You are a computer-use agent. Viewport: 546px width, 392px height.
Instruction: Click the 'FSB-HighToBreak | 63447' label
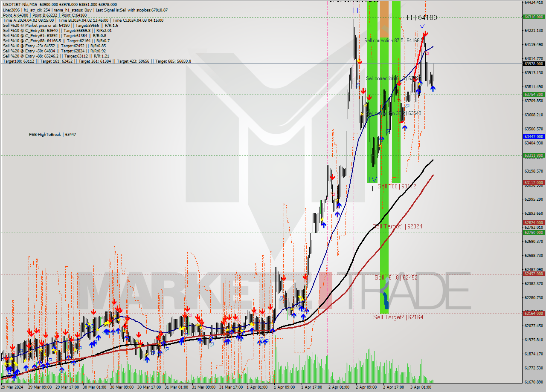tap(52, 134)
